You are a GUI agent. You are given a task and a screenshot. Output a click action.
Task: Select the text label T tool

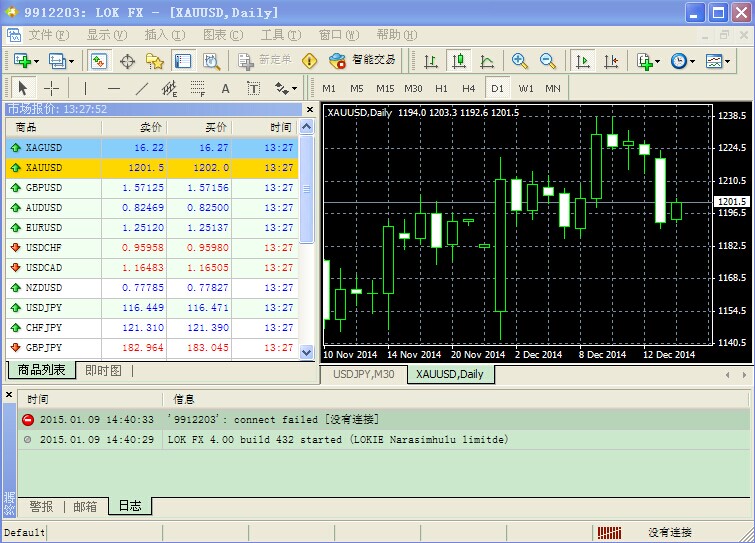(253, 89)
